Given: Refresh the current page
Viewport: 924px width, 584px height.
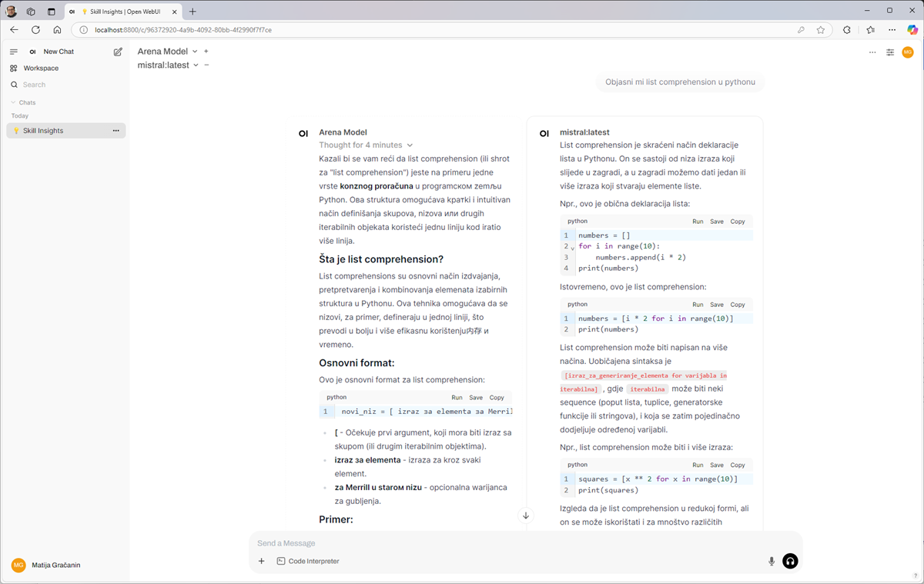Looking at the screenshot, I should pyautogui.click(x=35, y=30).
